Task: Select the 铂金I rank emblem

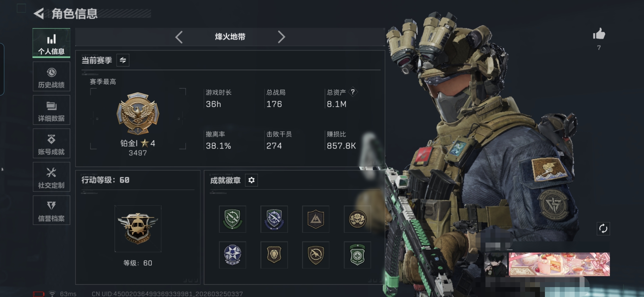Action: click(x=138, y=114)
